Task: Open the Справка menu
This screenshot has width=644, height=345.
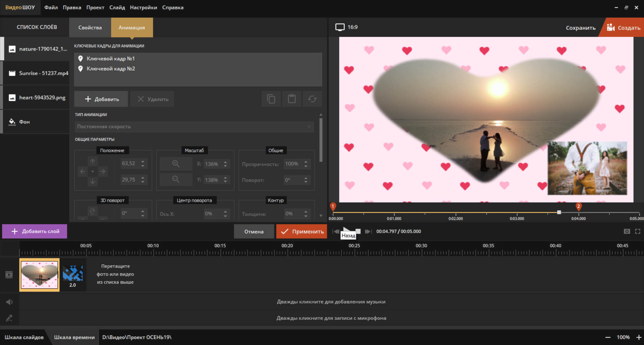Action: (x=173, y=7)
